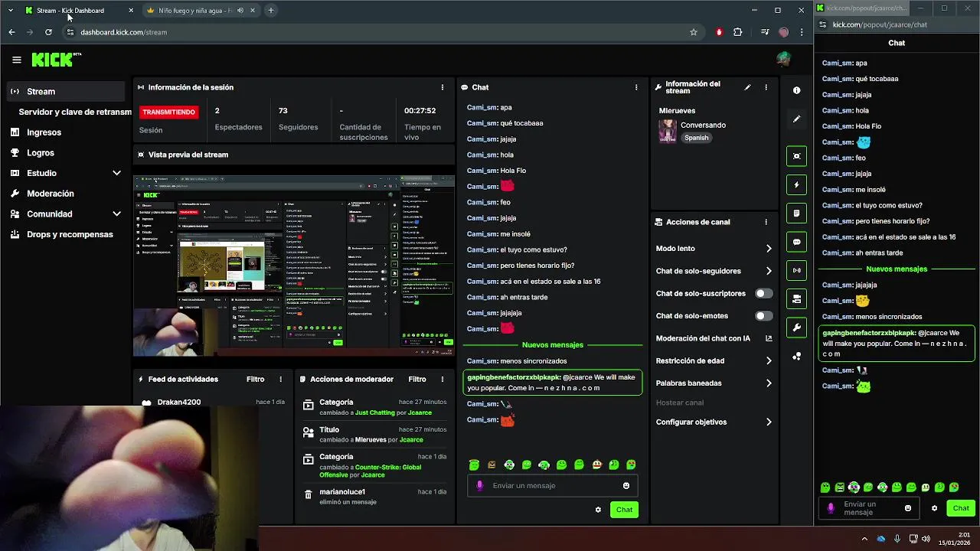Focus the dashboard Enviar un mensaje field

[553, 485]
